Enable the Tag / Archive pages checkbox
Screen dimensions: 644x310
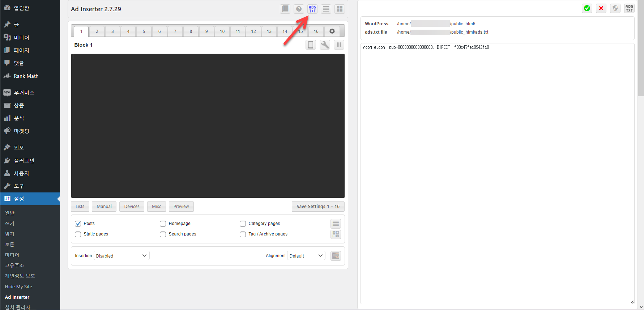243,234
